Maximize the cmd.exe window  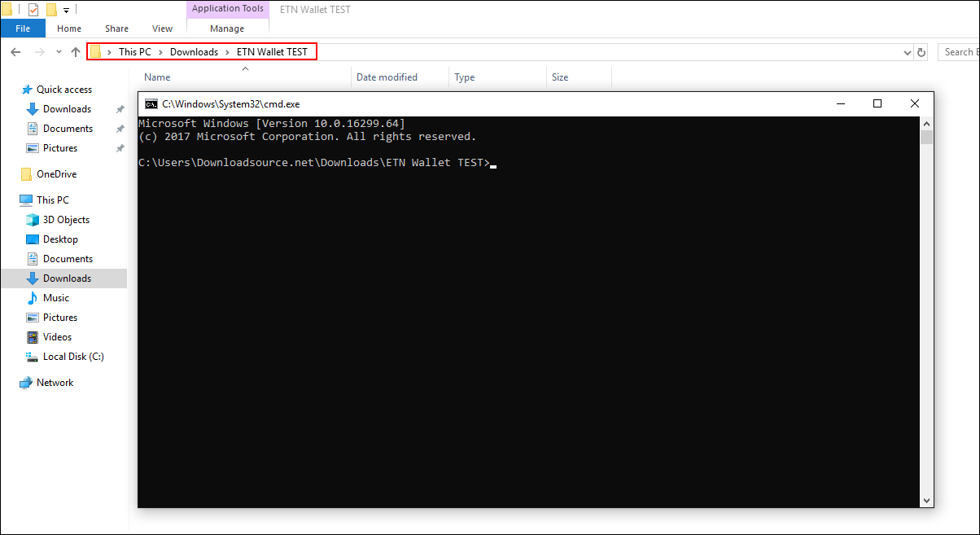pyautogui.click(x=877, y=103)
